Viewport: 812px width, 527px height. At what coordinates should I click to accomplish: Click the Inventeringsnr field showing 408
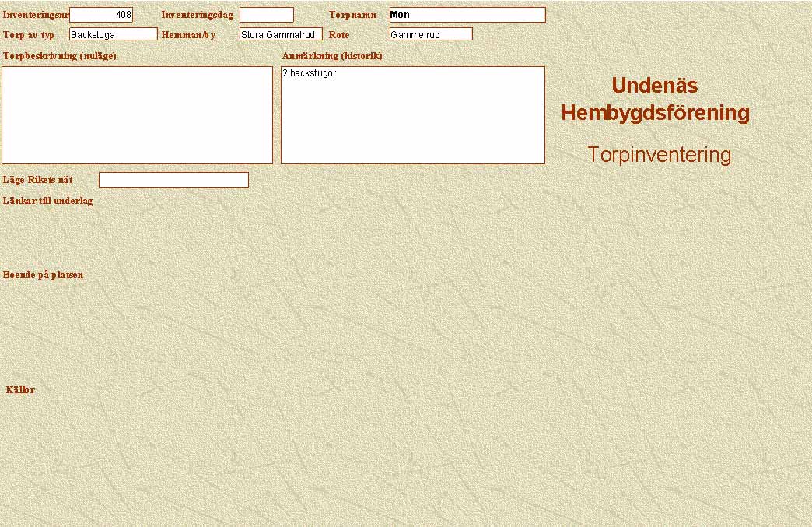[x=101, y=15]
